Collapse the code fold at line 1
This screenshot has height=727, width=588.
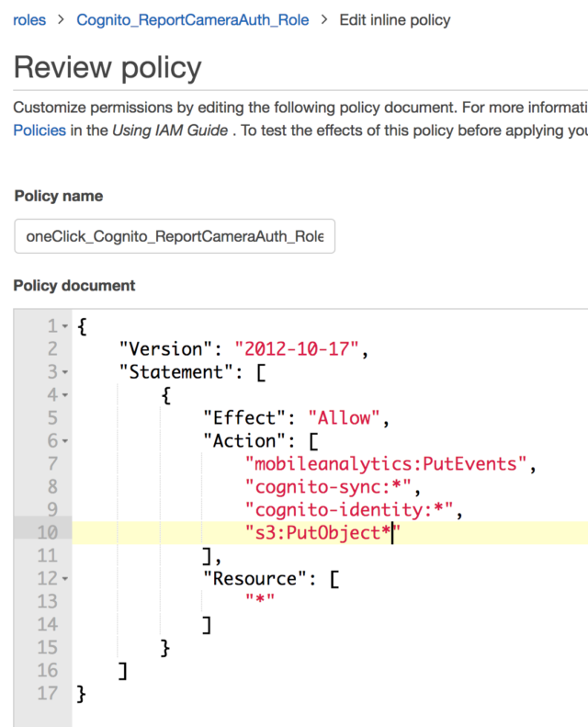65,326
